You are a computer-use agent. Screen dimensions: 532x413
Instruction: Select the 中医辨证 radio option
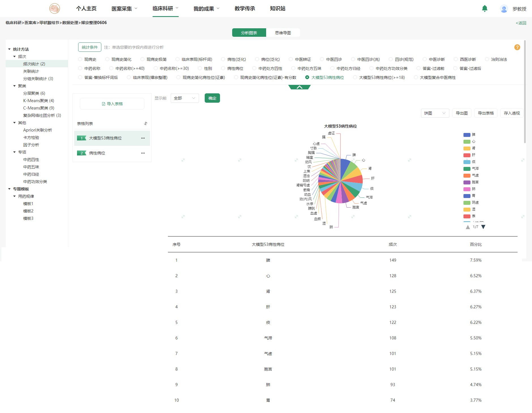point(291,59)
